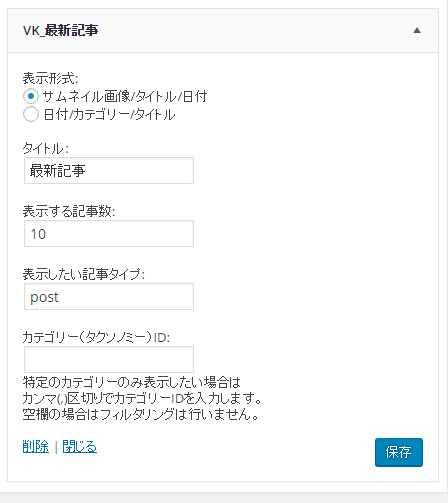Screen dimensions: 448x503
Task: Select the 日付/カテゴリー/タイトル radio button
Action: 31,114
